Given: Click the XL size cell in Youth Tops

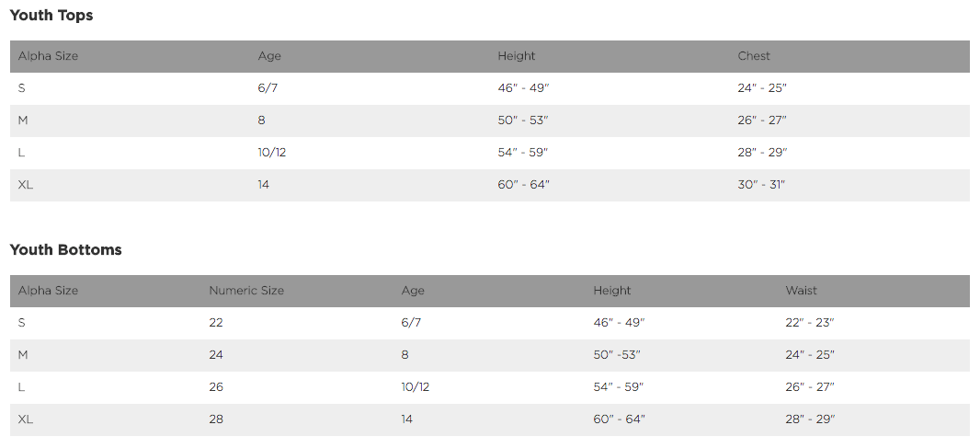Looking at the screenshot, I should (26, 185).
